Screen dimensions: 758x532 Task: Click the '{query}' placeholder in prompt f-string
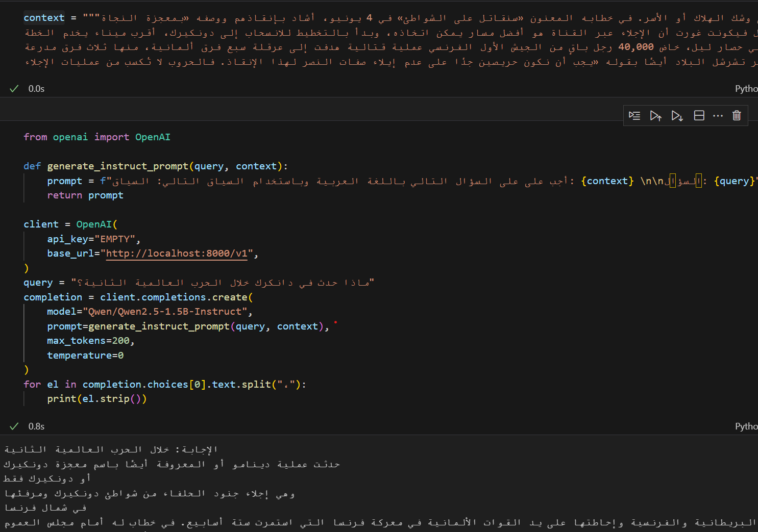click(x=735, y=181)
